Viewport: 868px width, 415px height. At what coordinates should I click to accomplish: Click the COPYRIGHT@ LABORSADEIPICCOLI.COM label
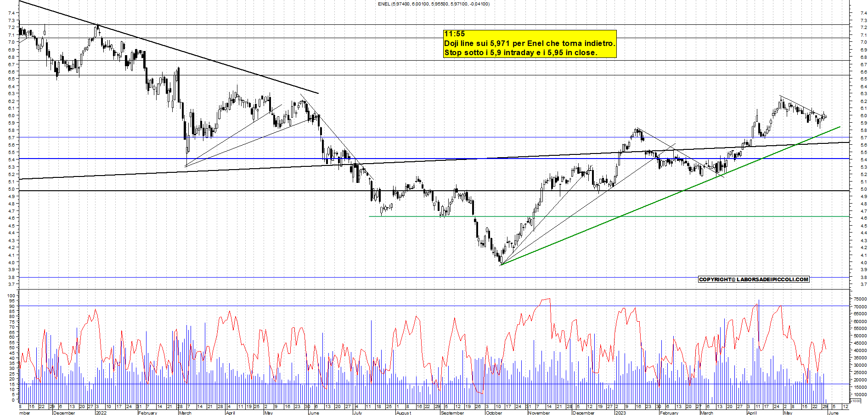point(753,279)
